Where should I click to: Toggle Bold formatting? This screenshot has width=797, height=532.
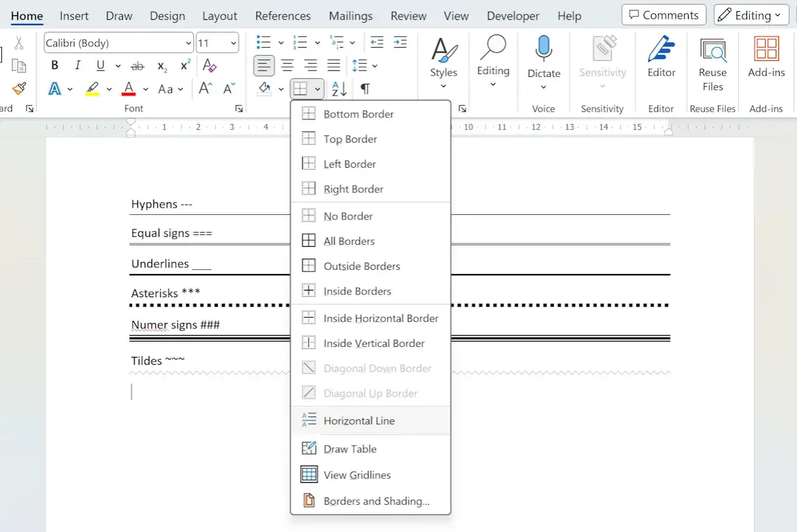pos(55,66)
